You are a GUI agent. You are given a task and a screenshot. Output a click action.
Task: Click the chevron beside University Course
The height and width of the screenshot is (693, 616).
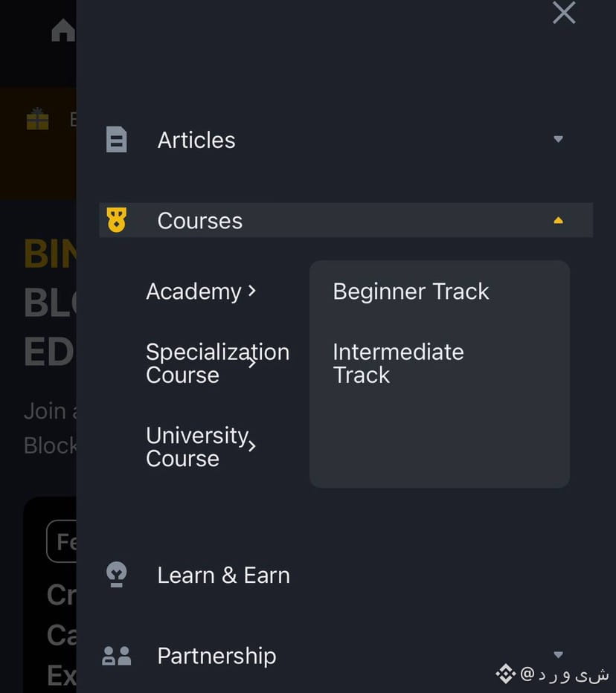(x=252, y=446)
